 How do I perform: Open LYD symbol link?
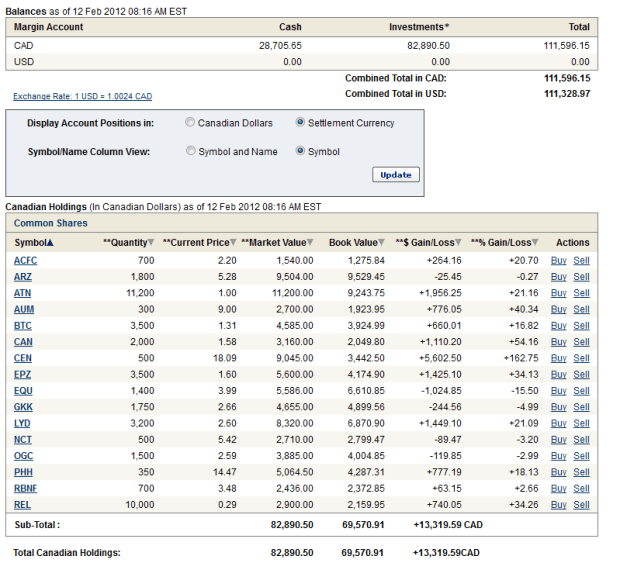pyautogui.click(x=23, y=424)
